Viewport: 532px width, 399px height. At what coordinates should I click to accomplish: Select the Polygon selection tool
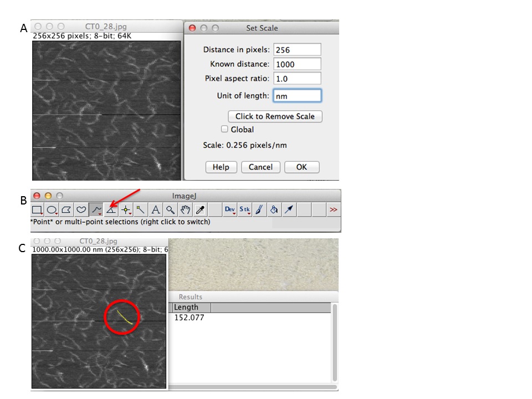coord(66,209)
